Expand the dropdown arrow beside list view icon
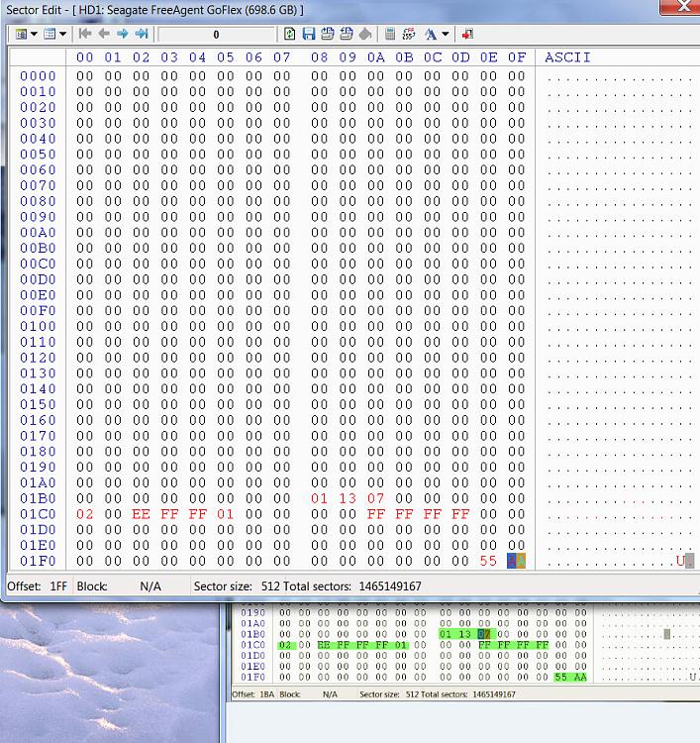The image size is (700, 743). 62,34
